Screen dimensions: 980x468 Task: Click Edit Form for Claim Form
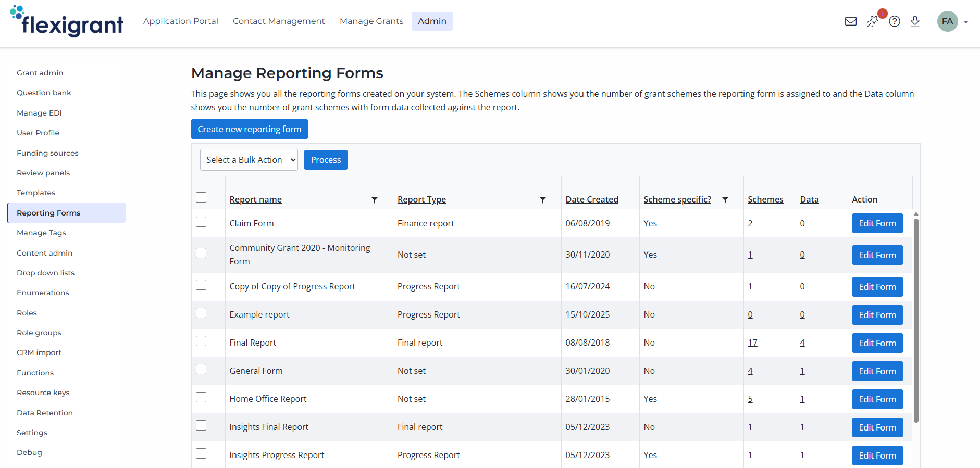coord(877,223)
